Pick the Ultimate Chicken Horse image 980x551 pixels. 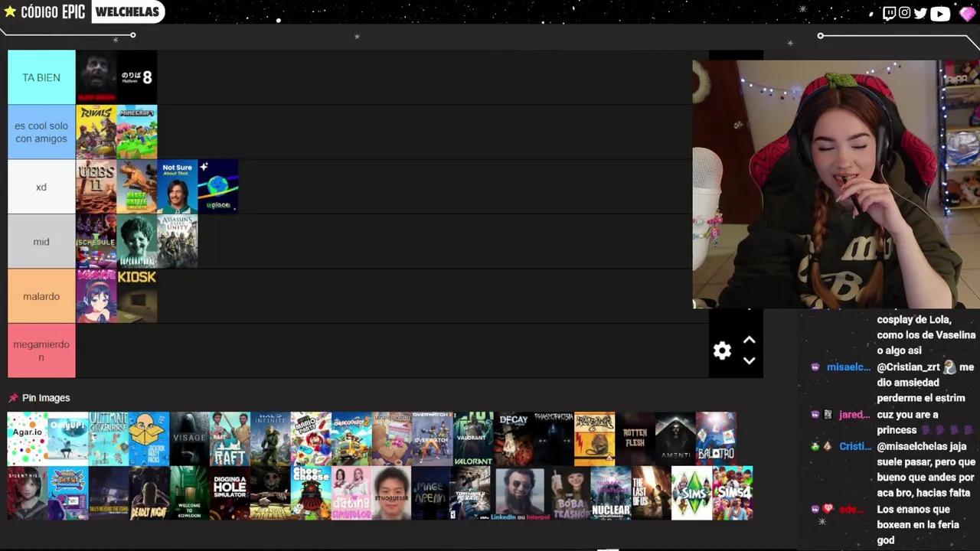(109, 439)
